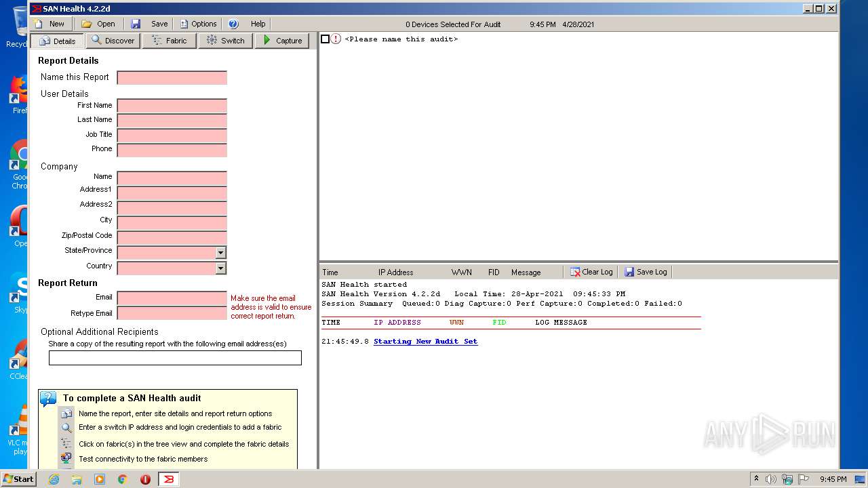Click the Job Title field

click(x=172, y=136)
